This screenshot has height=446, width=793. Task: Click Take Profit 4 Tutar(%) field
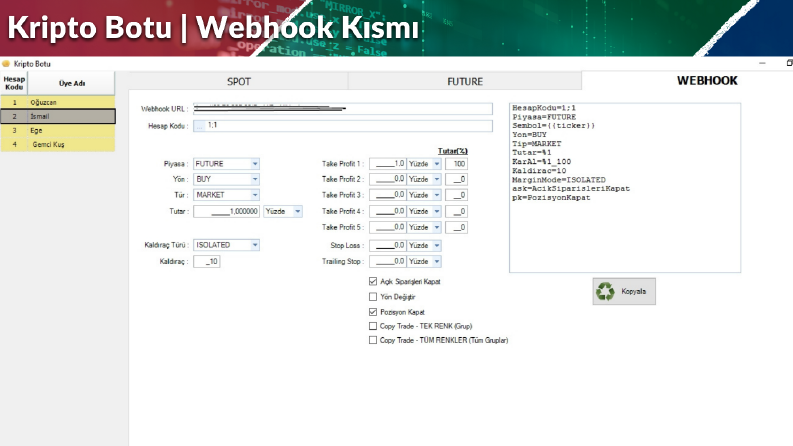click(x=456, y=211)
